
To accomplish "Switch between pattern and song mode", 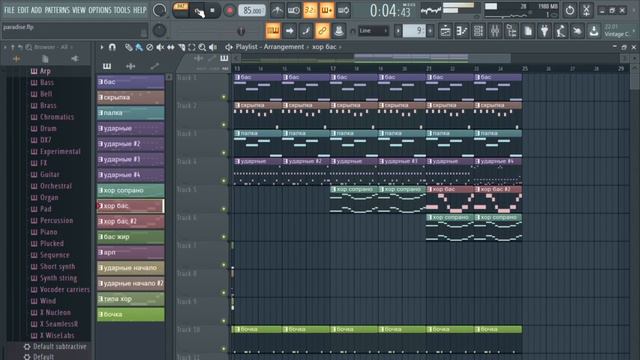I will coord(180,10).
